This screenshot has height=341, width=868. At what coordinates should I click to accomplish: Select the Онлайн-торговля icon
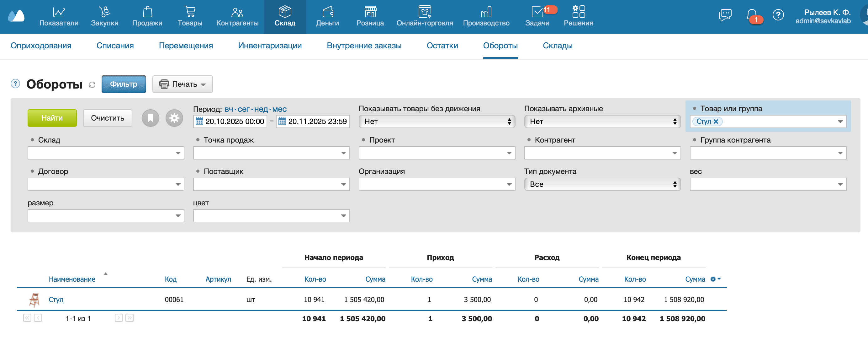pos(425,12)
